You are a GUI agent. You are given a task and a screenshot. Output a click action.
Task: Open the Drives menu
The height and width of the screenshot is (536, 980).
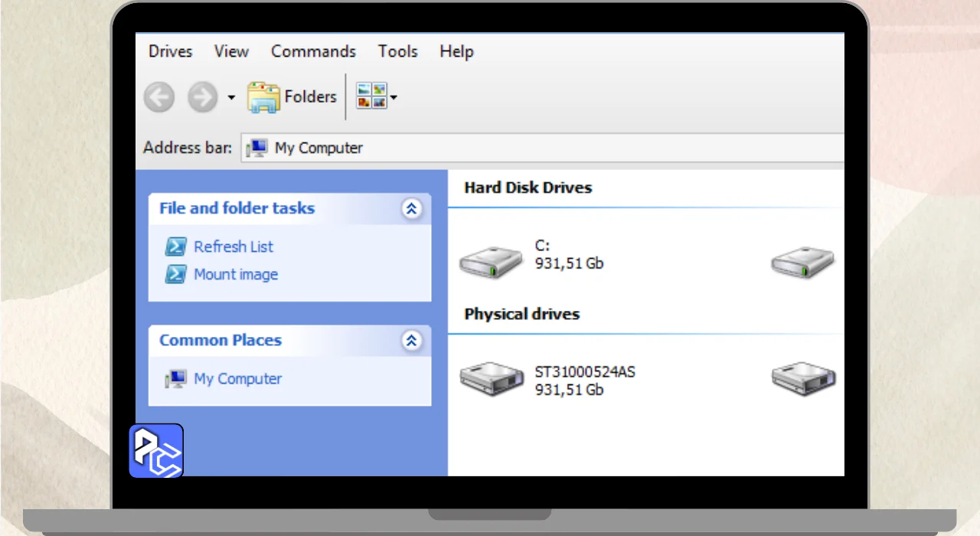pos(171,51)
